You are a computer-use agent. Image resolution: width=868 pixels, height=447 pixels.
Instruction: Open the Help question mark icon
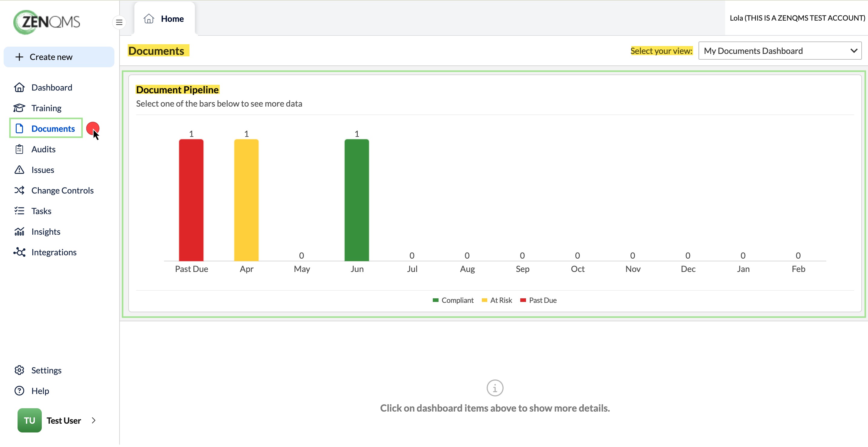(19, 391)
